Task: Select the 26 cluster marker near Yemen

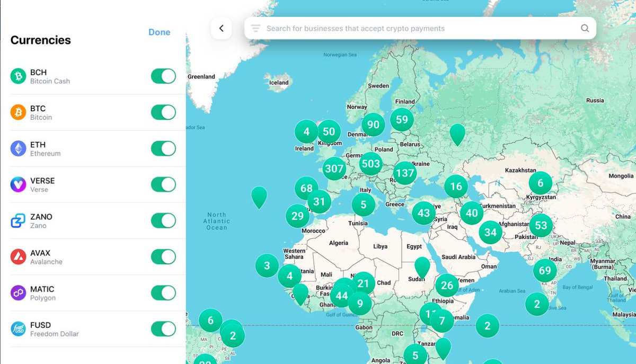Action: coord(447,286)
